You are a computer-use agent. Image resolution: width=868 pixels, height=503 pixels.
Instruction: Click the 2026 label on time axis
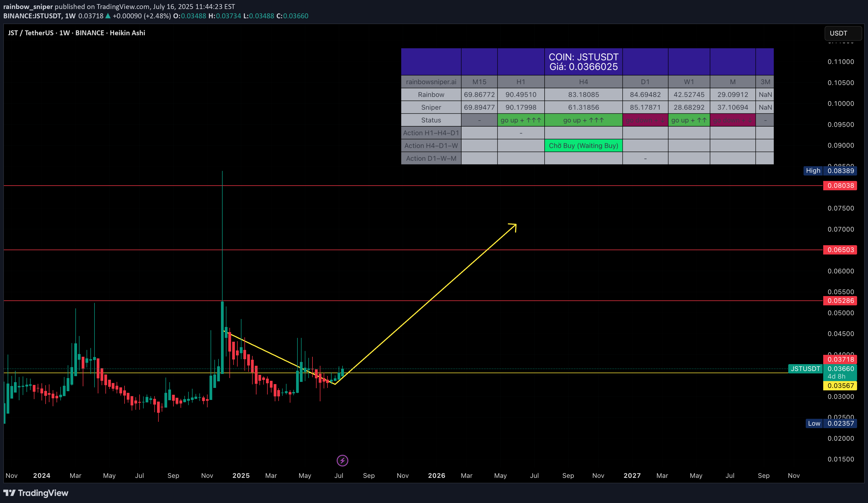(436, 475)
